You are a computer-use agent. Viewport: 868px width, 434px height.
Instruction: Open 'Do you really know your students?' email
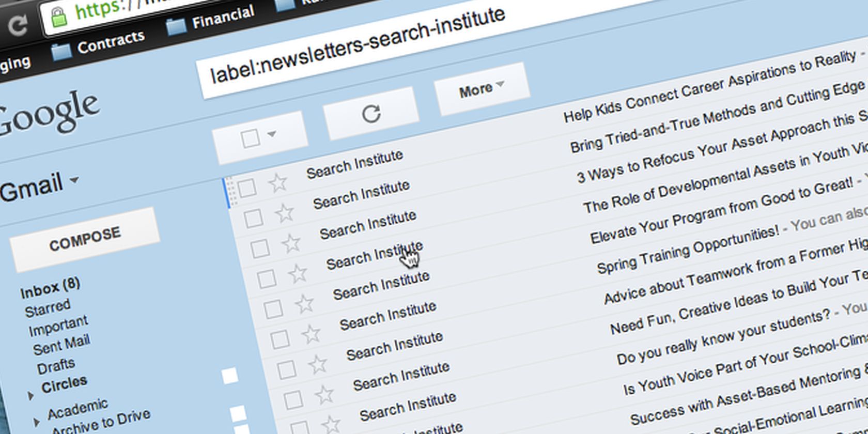(x=723, y=336)
